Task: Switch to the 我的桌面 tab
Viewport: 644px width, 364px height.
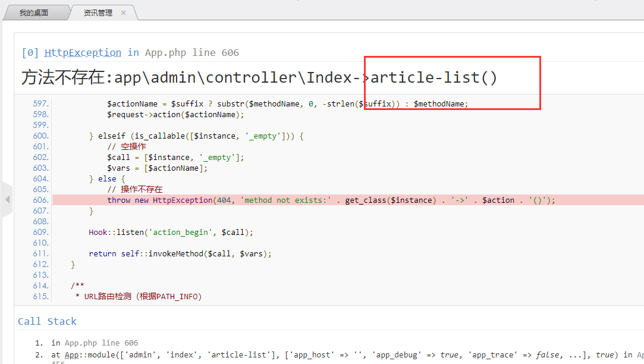Action: [x=34, y=12]
